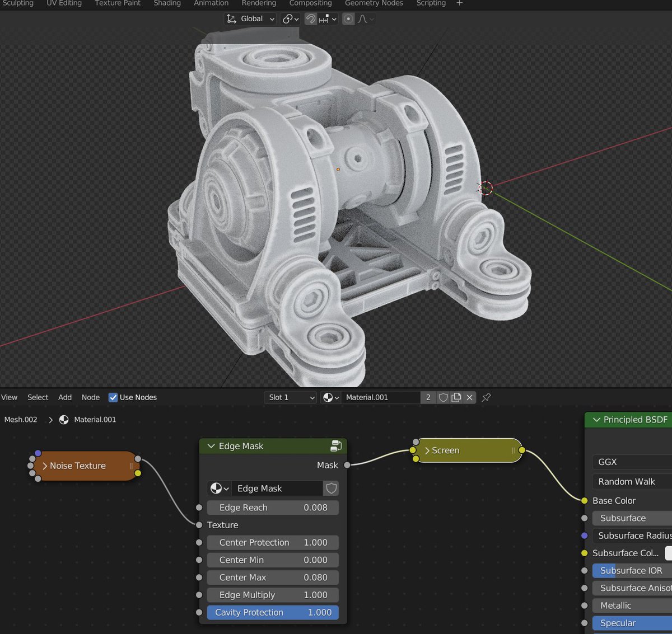This screenshot has height=634, width=672.
Task: Open the pivot point dropdown
Action: (291, 19)
